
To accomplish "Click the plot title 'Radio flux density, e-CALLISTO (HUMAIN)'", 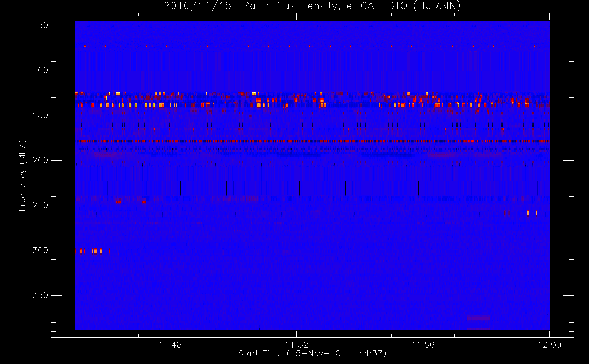I will pyautogui.click(x=352, y=6).
